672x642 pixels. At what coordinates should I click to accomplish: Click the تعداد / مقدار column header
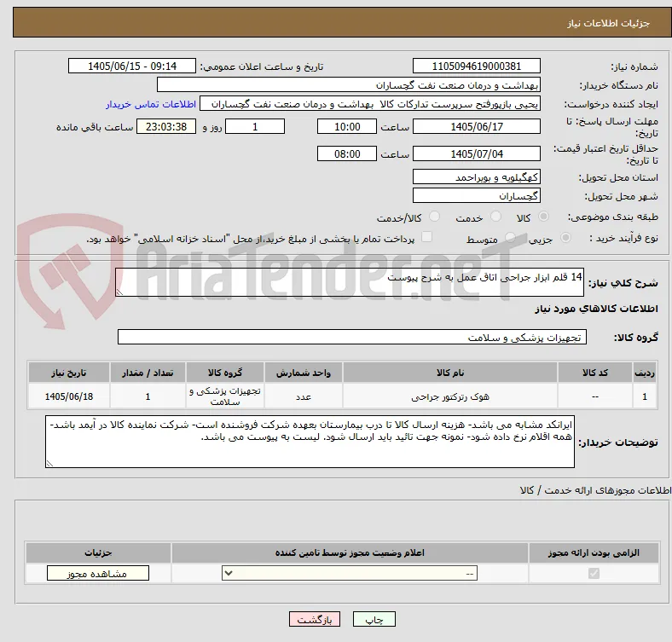[x=148, y=373]
